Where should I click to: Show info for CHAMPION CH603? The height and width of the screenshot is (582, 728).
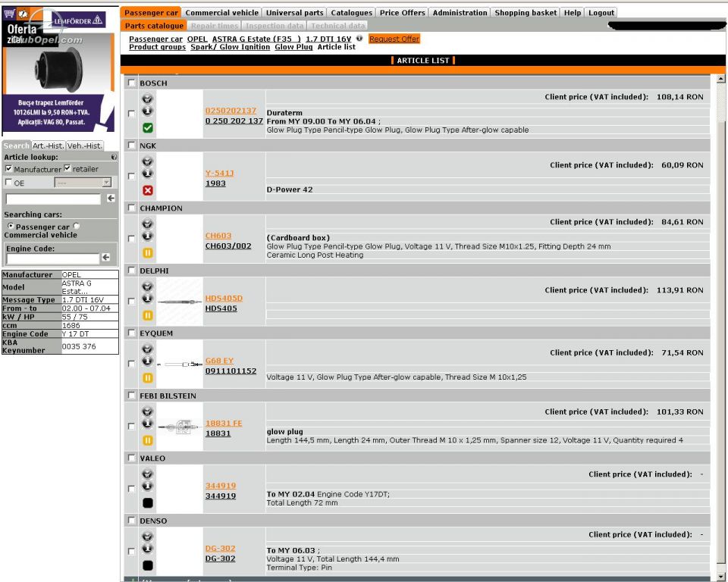[x=147, y=236]
